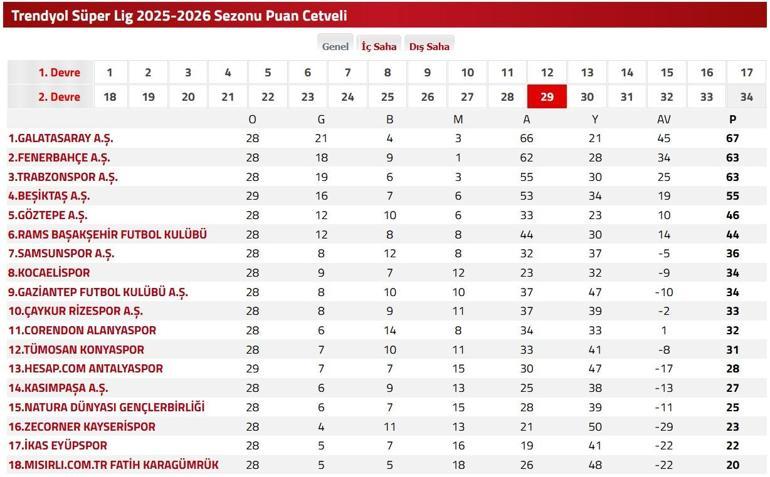Open Rams Başakşehir Futbol Kulübü link
This screenshot has width=770, height=477.
[x=107, y=234]
